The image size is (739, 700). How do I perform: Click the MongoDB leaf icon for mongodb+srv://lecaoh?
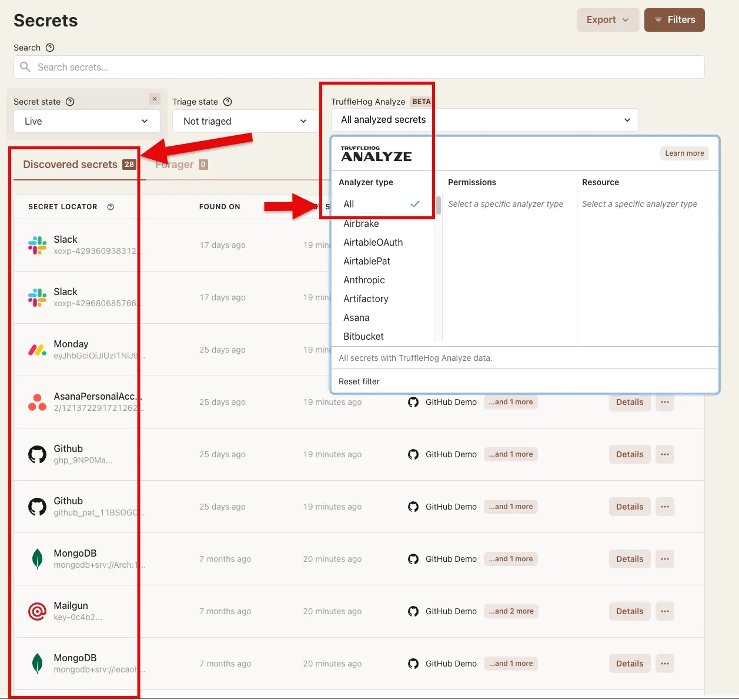pyautogui.click(x=37, y=664)
